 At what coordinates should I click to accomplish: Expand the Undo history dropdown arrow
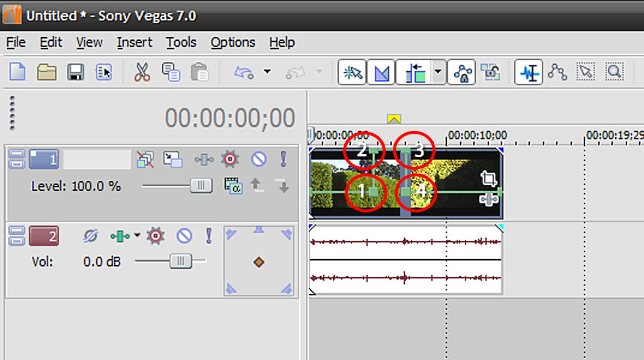pyautogui.click(x=267, y=72)
